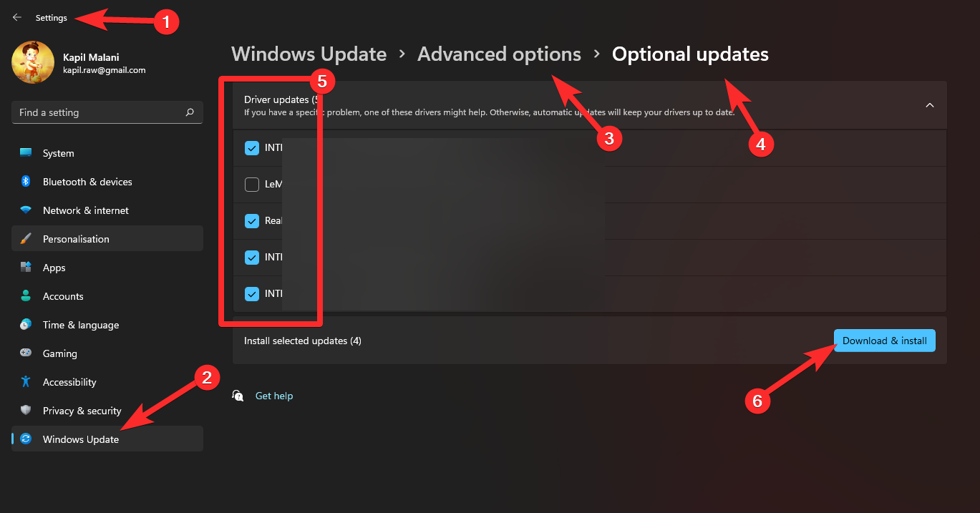Click the Windows Update sync icon
The image size is (980, 513).
tap(26, 439)
